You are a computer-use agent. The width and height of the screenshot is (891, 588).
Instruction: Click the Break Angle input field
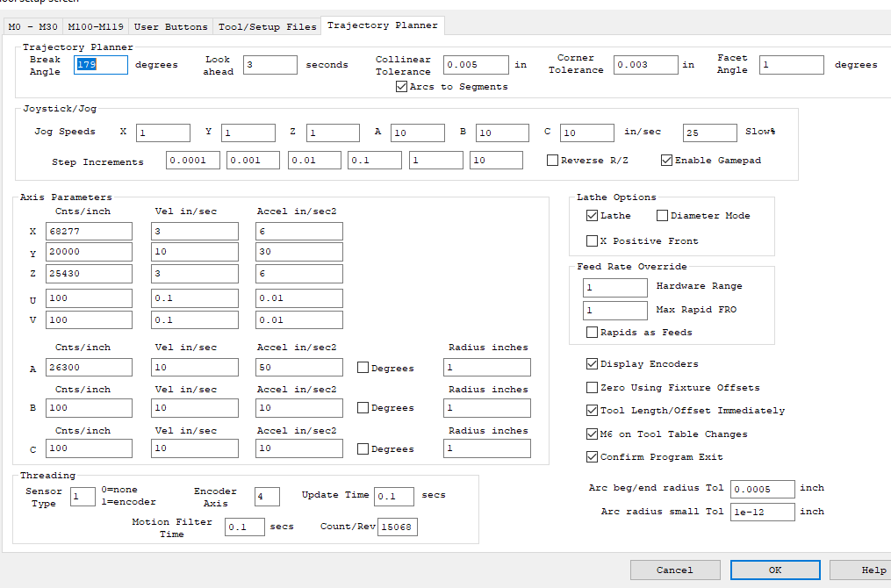[101, 64]
